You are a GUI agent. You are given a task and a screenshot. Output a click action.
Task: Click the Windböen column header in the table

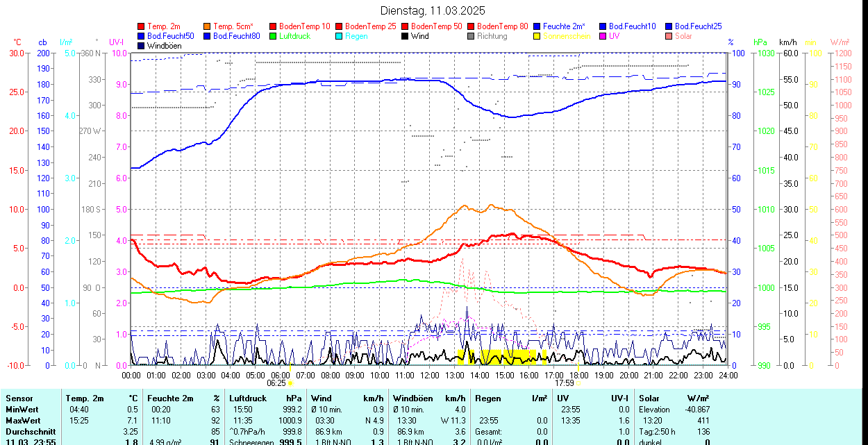(x=413, y=398)
